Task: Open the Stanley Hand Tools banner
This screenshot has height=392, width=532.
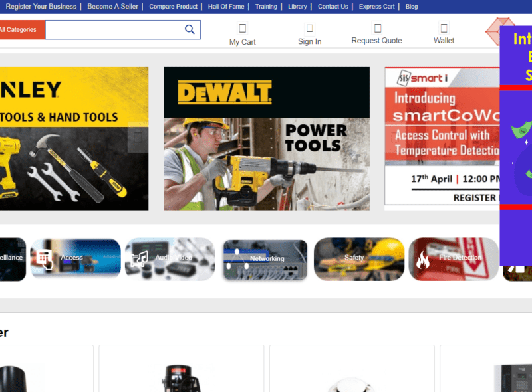Action: (74, 139)
